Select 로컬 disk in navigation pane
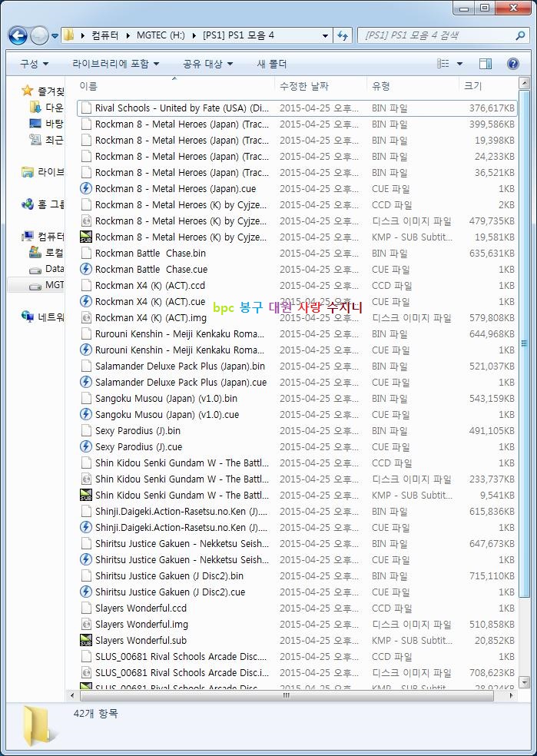Image resolution: width=537 pixels, height=756 pixels. pyautogui.click(x=46, y=253)
